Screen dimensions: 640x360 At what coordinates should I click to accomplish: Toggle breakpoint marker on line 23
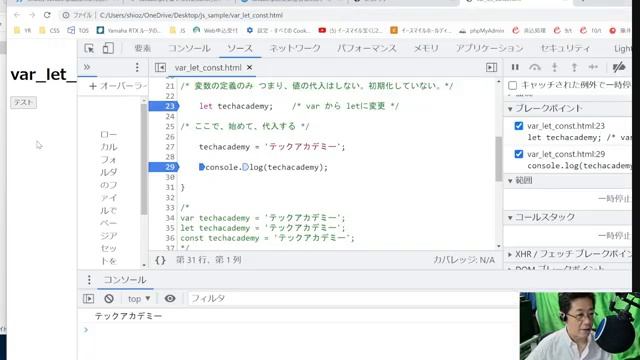coord(164,106)
